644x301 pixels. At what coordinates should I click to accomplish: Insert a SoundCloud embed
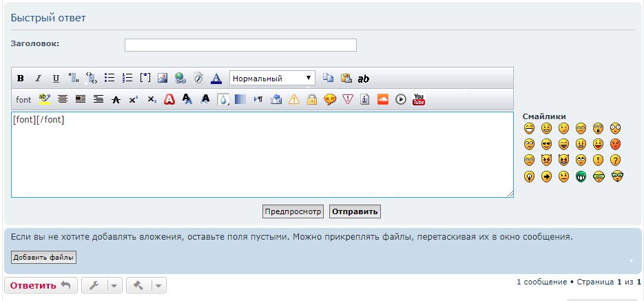point(383,99)
